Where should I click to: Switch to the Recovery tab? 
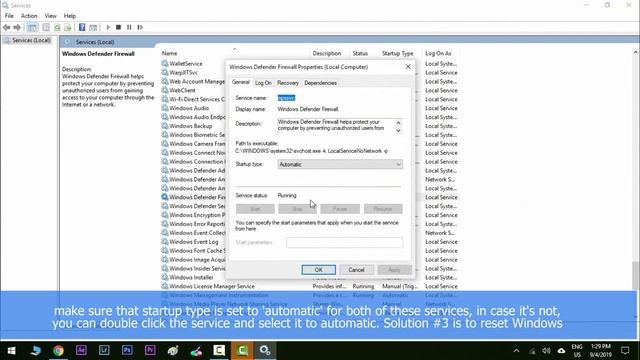tap(288, 83)
